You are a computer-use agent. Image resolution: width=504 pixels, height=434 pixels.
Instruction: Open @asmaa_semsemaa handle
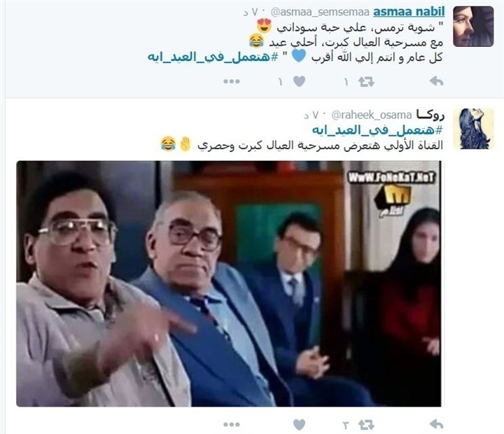320,13
